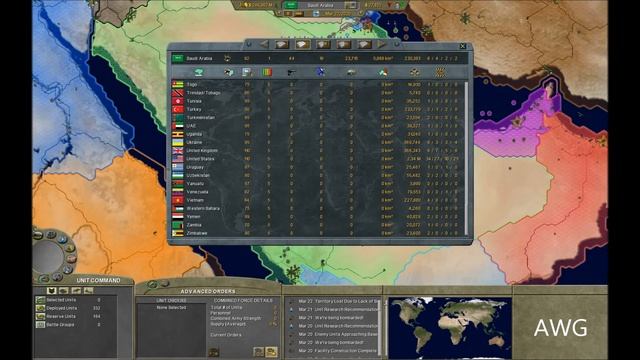Select United States row in list
The height and width of the screenshot is (360, 640).
(x=317, y=159)
